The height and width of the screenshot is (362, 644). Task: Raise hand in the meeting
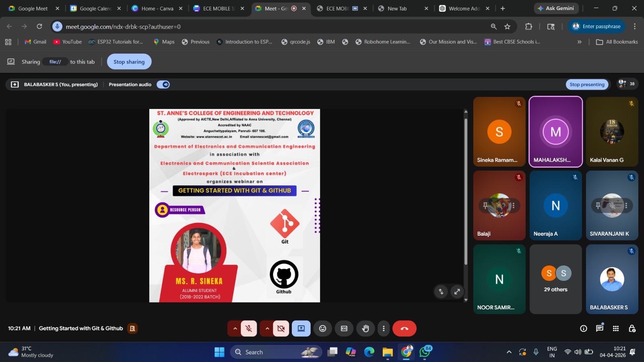click(365, 329)
